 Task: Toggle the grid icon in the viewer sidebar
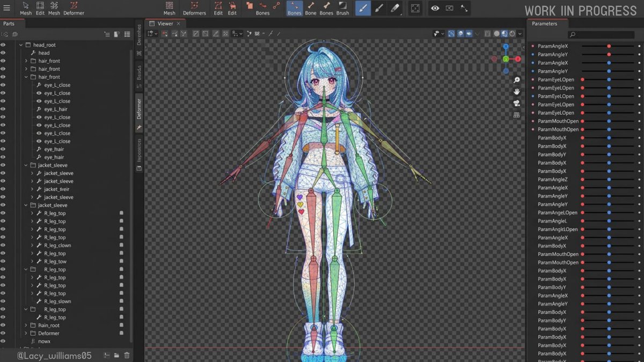coord(517,115)
